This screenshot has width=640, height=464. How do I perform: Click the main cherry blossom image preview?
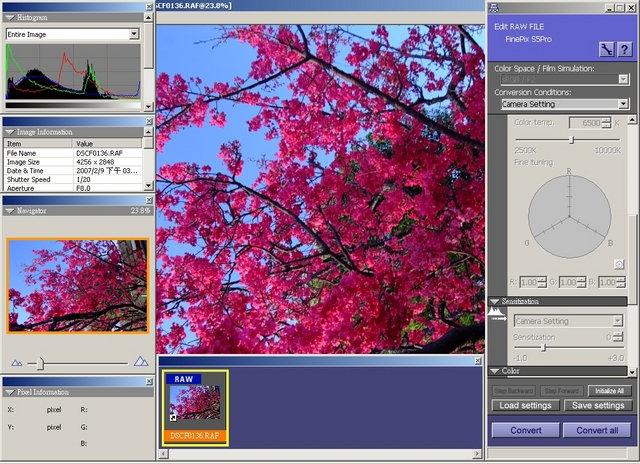pyautogui.click(x=321, y=189)
